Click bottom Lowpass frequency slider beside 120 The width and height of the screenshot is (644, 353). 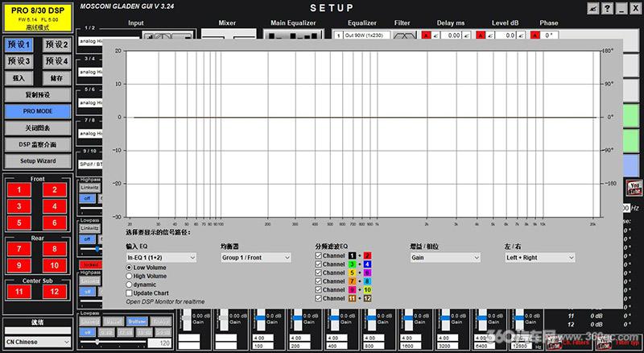(x=113, y=343)
